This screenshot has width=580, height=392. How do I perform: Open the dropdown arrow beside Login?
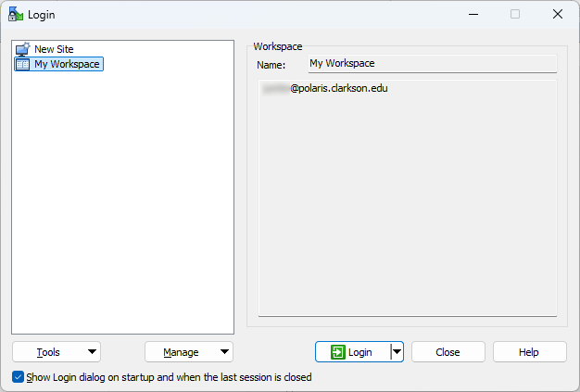(x=397, y=352)
